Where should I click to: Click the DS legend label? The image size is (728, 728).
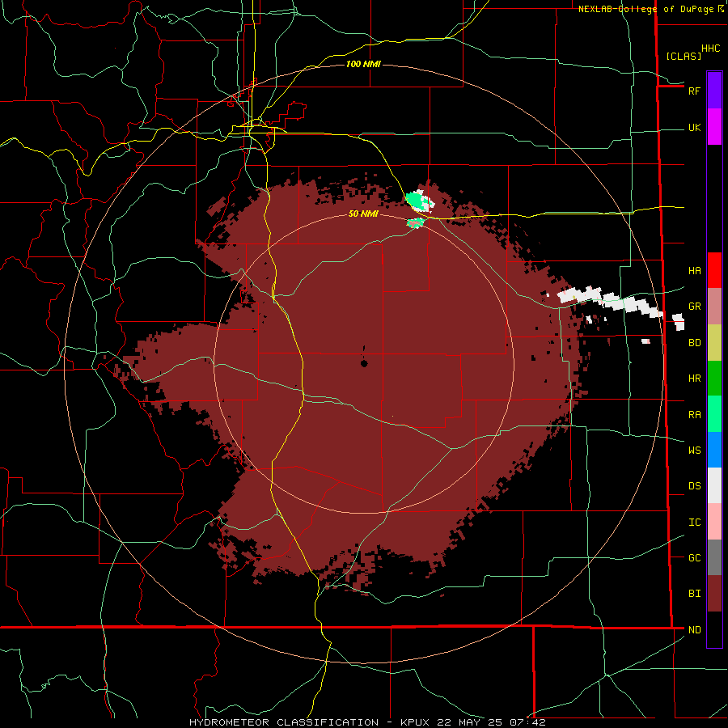tap(694, 486)
